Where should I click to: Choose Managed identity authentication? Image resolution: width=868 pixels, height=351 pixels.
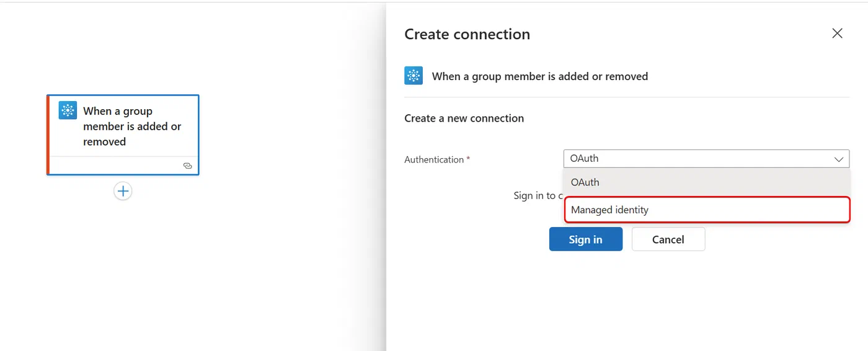click(707, 210)
